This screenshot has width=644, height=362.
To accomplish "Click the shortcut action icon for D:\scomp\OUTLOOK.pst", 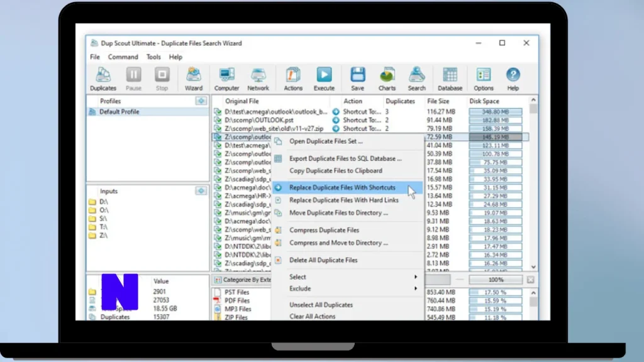I will 336,120.
